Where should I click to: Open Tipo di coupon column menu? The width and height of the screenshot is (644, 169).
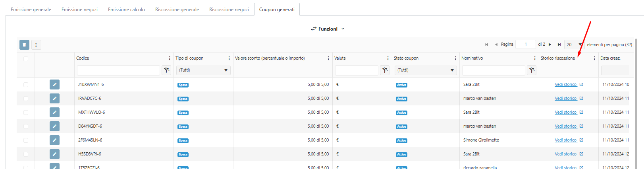pos(229,58)
